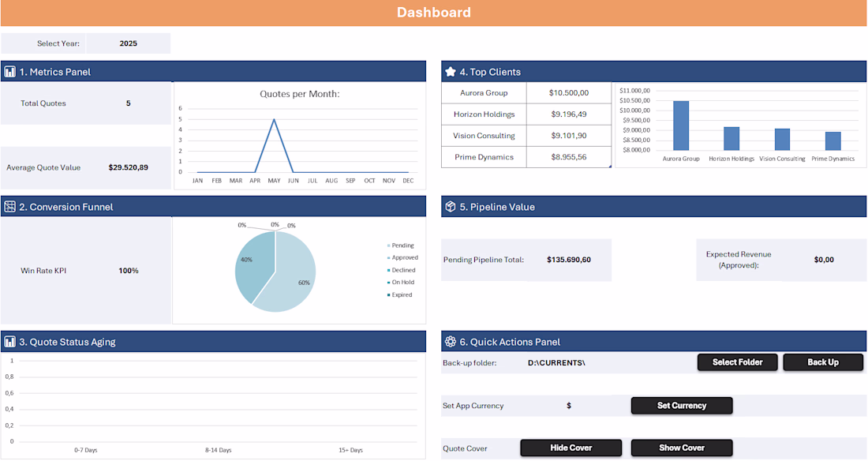Click the Select Year label
The height and width of the screenshot is (461, 868).
tap(58, 43)
